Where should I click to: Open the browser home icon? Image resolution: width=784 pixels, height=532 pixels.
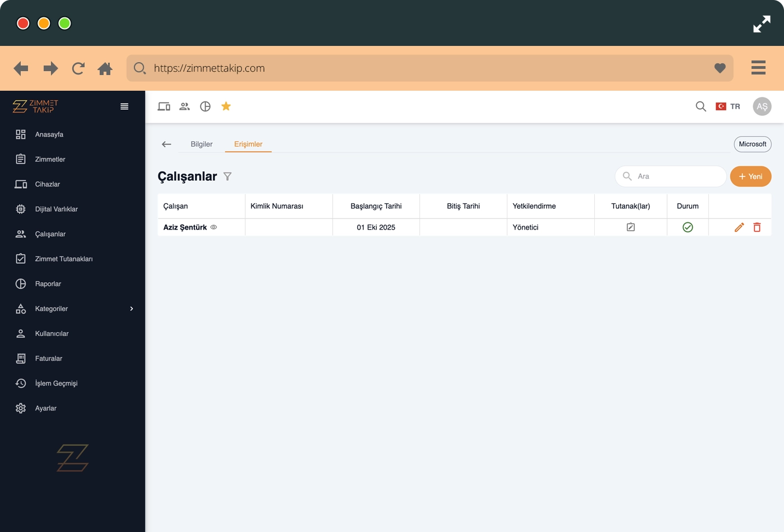point(105,68)
